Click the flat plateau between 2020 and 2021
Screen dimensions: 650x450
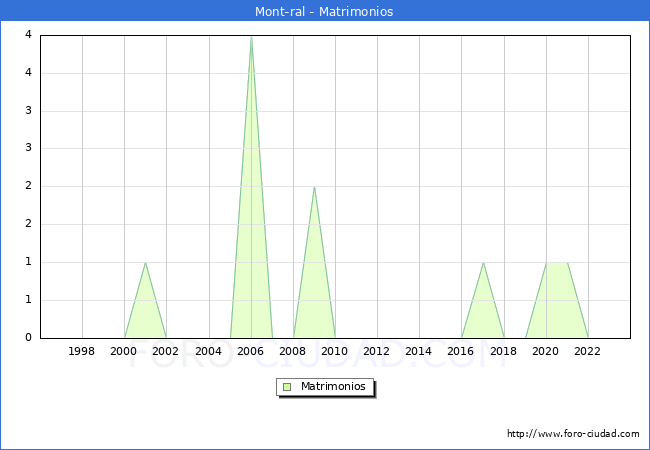[557, 263]
